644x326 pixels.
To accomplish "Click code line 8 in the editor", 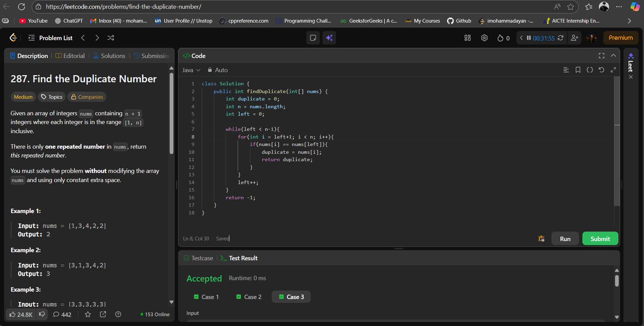I will (x=286, y=137).
